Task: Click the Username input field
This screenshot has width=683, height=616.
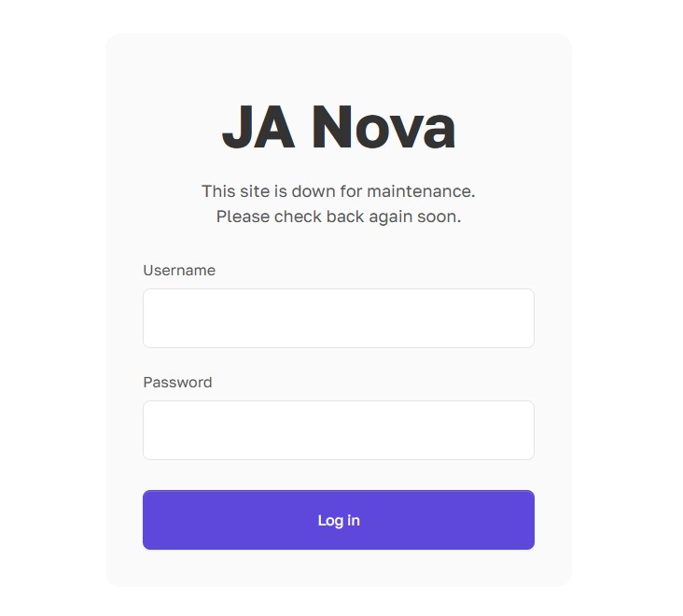Action: 338,318
